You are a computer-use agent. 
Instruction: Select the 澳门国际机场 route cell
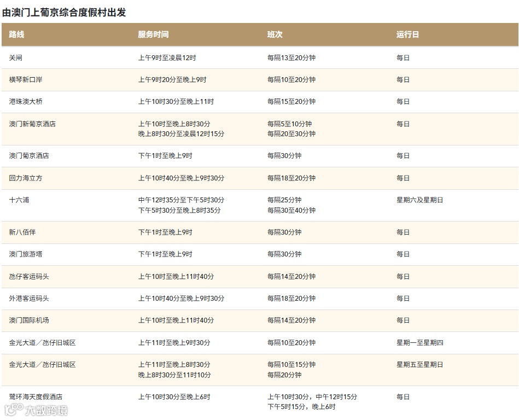click(x=29, y=320)
